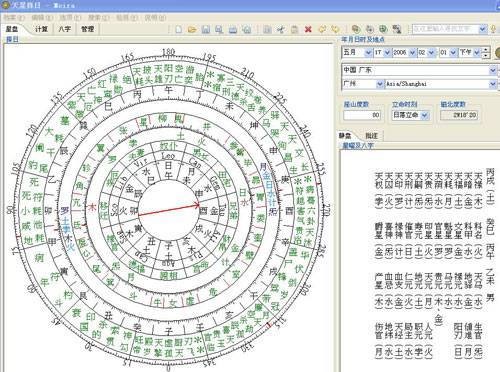Expand the 中国 广东 region dropdown
The height and width of the screenshot is (372, 500).
(x=493, y=70)
